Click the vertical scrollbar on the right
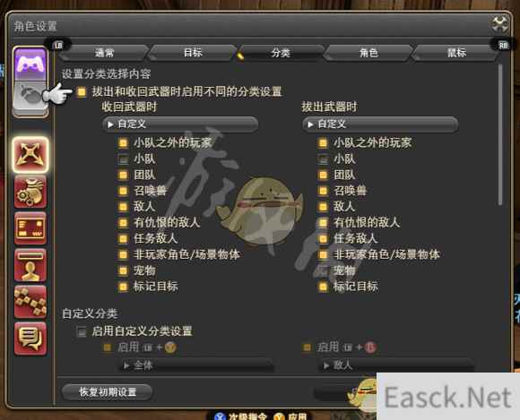520x420 pixels. coord(499,135)
